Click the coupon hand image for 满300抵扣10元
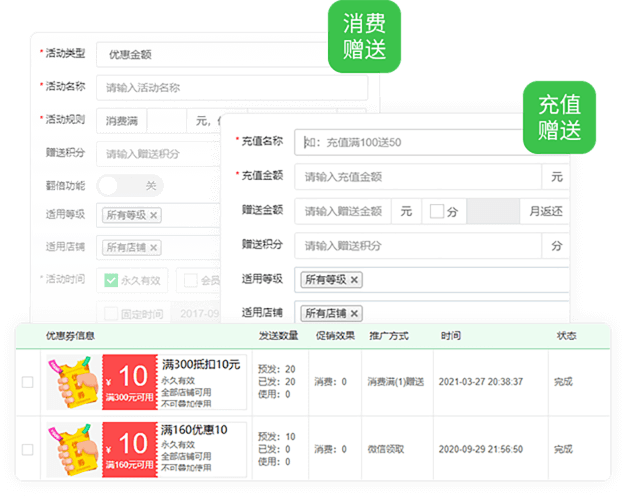 pos(74,382)
